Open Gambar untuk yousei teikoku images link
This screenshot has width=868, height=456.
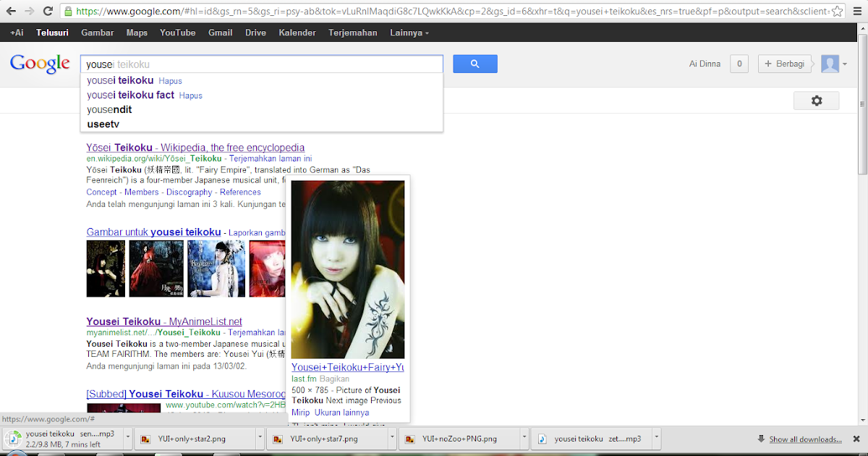[153, 232]
